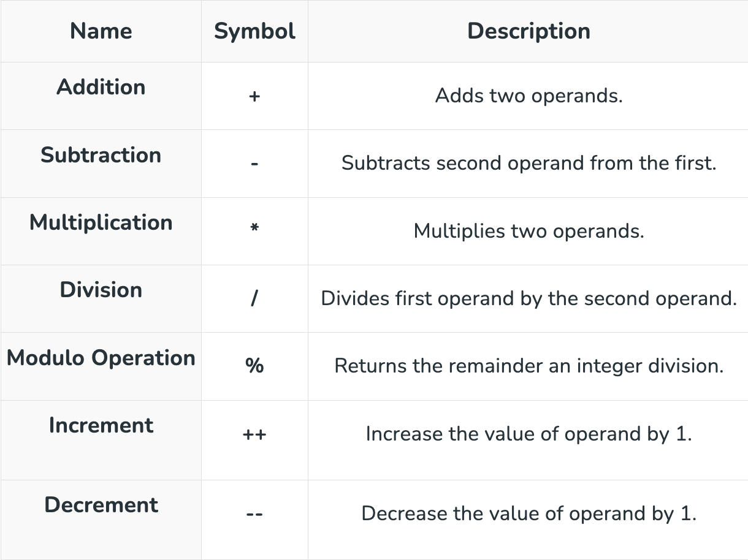Screen dimensions: 748x560
Task: Select the 'Adds two operands.' description
Action: (529, 96)
